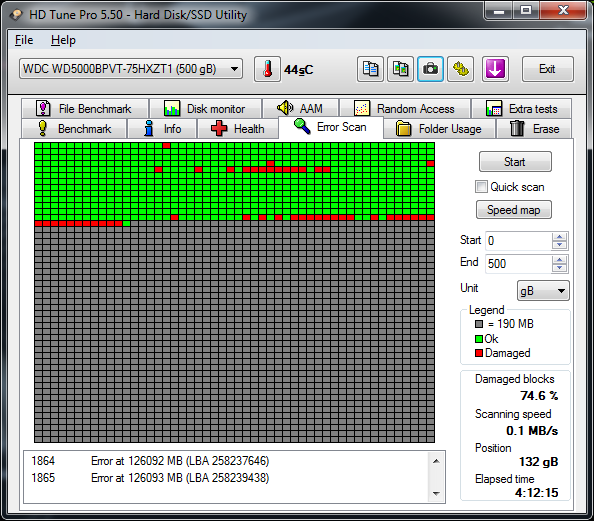Viewport: 594px width, 521px height.
Task: Click the copy screenshot to clipboard icon
Action: (400, 69)
